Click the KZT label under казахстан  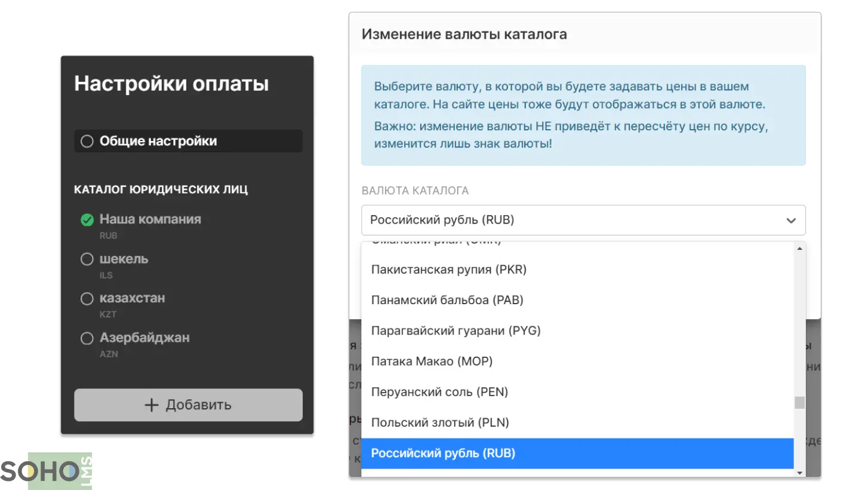(x=108, y=314)
